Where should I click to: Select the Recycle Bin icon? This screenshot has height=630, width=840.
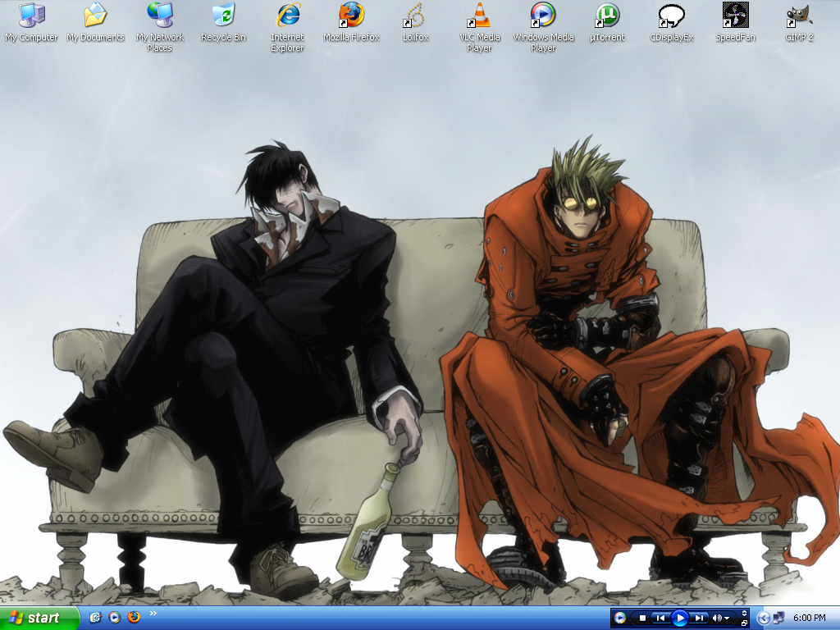click(x=223, y=22)
